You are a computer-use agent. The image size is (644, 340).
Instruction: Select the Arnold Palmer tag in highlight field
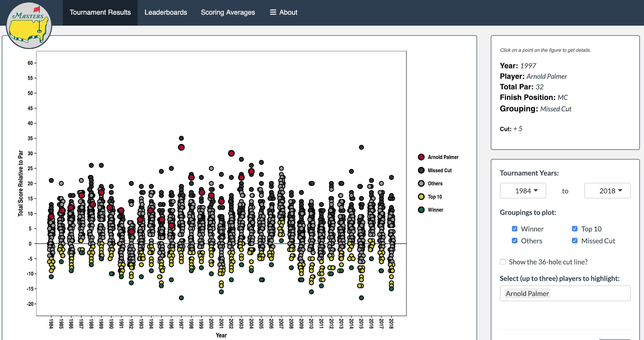(x=527, y=293)
